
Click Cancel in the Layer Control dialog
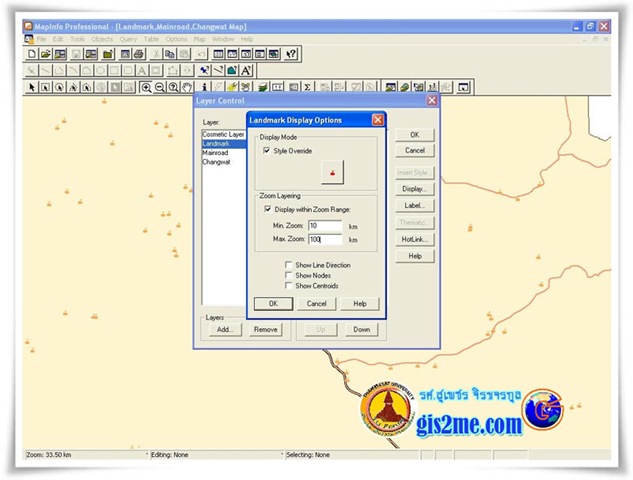415,151
